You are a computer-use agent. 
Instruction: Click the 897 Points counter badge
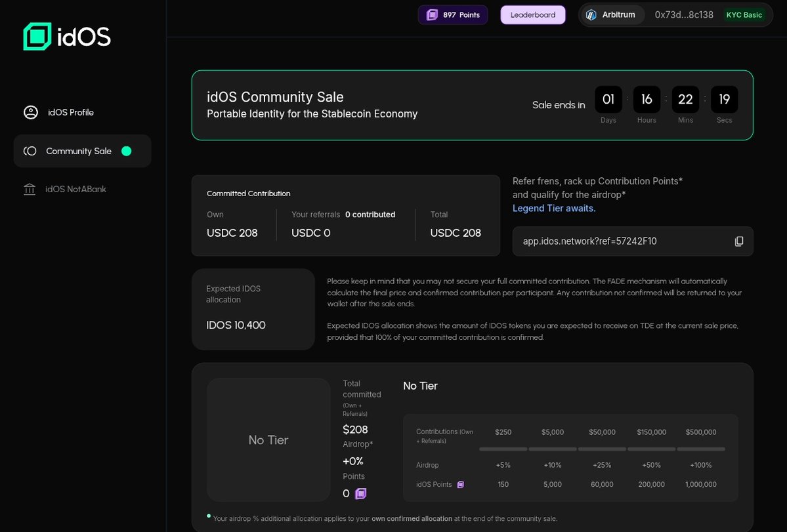pos(453,14)
